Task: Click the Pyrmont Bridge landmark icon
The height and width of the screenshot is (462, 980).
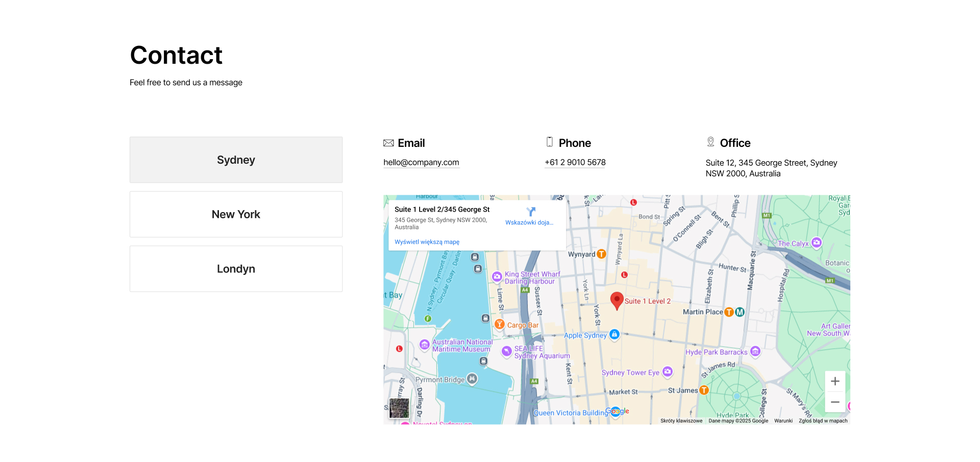Action: (473, 379)
